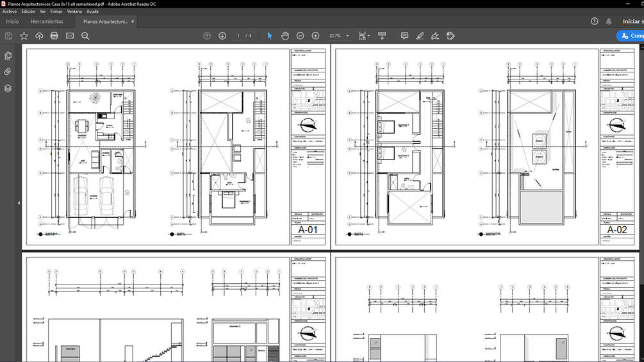Save the file with the floppy disk icon

[x=8, y=36]
